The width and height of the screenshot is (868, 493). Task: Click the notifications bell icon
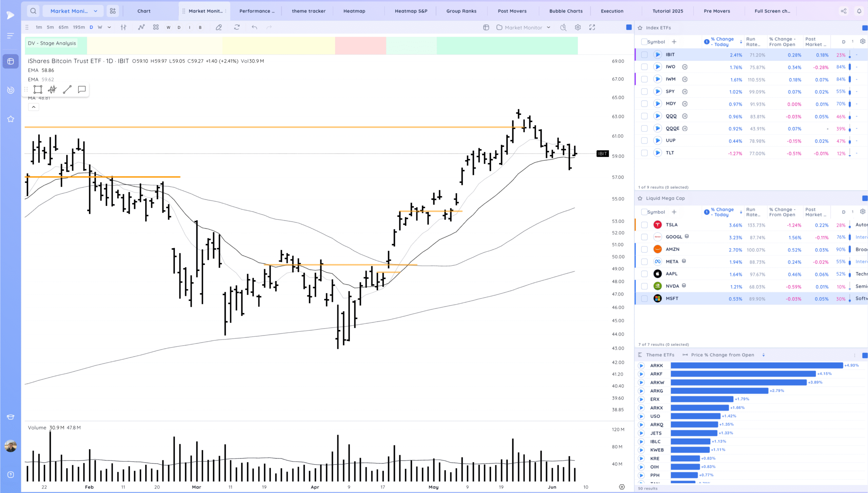(859, 11)
